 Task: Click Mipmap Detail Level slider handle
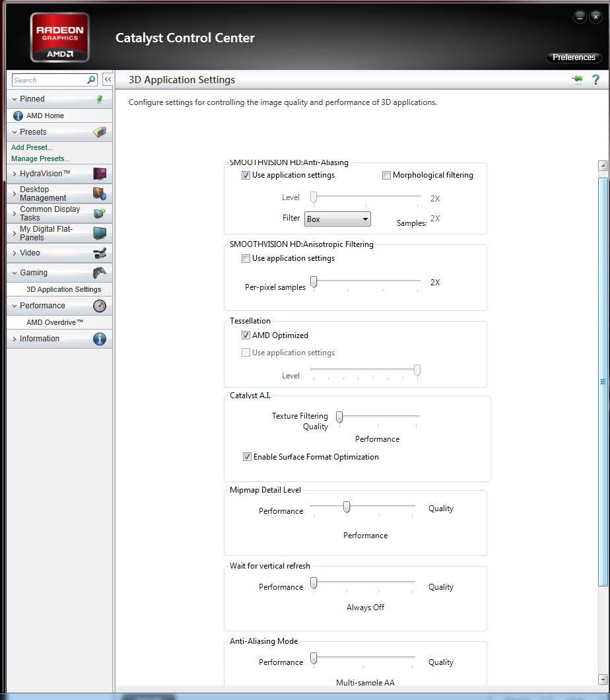tap(347, 507)
